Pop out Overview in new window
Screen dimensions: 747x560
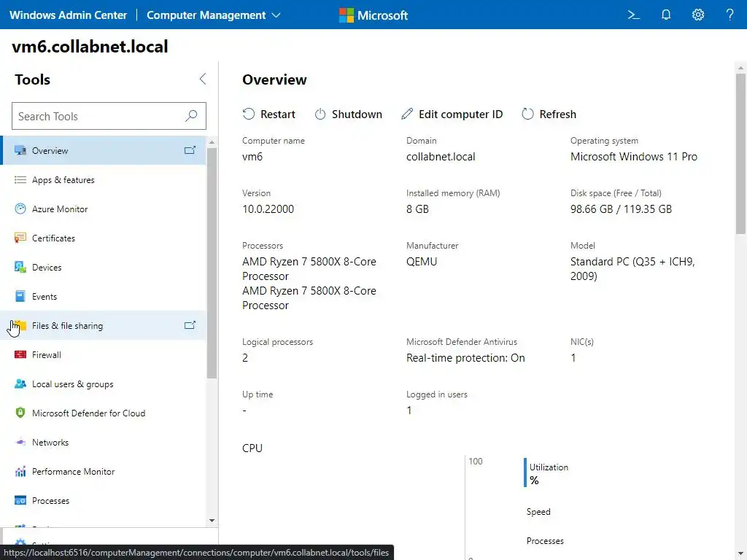tap(190, 150)
